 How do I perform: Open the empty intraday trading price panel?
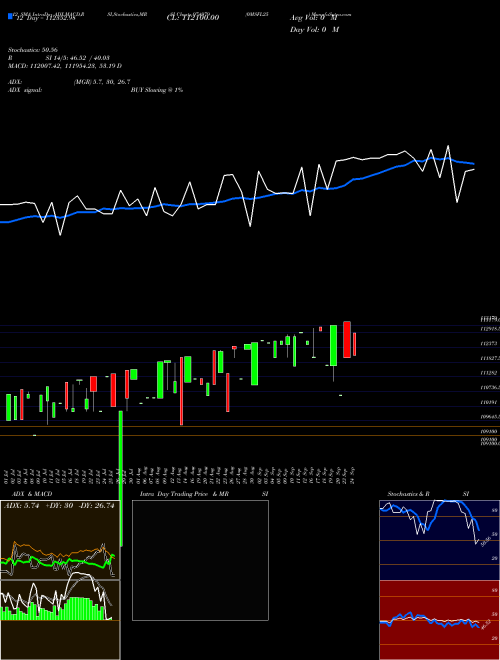pos(200,560)
